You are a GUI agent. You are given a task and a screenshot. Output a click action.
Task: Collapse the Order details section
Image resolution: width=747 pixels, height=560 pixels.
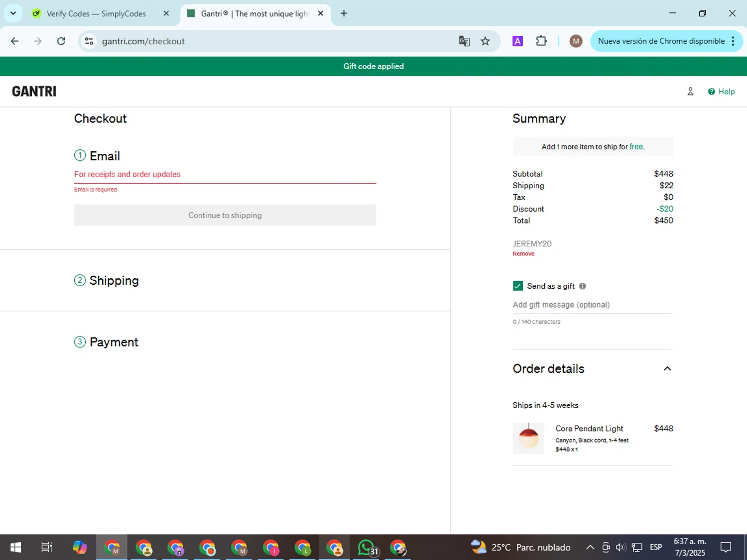tap(667, 369)
